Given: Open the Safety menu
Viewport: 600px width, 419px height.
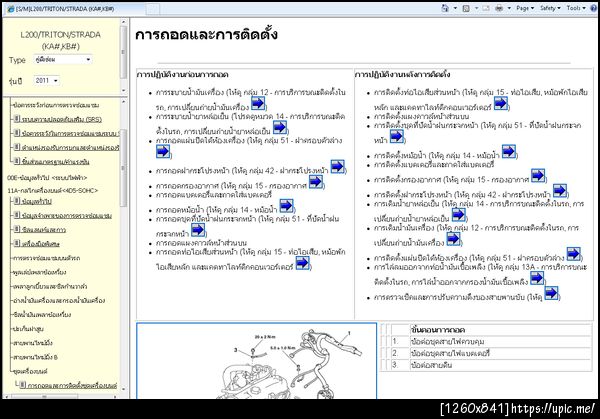Looking at the screenshot, I should pos(550,8).
